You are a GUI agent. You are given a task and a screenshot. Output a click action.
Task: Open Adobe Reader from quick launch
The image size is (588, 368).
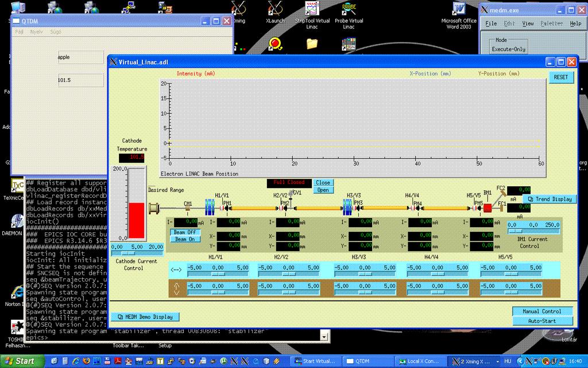click(x=118, y=361)
